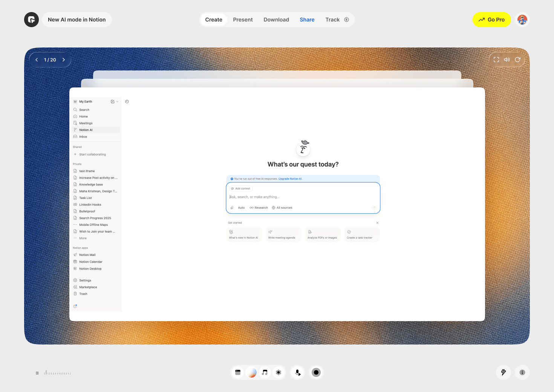Click the attach file paperclip icon
This screenshot has width=554, height=392.
click(x=232, y=208)
